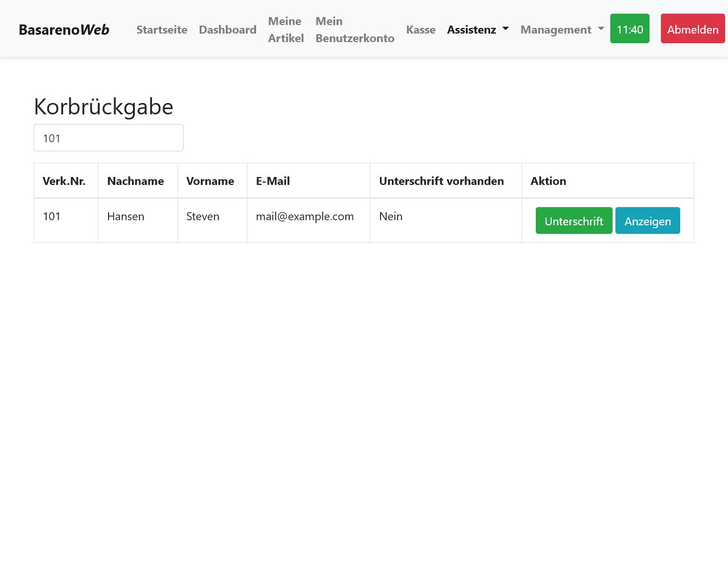728x569 pixels.
Task: Go to Startseite in navbar
Action: point(162,30)
